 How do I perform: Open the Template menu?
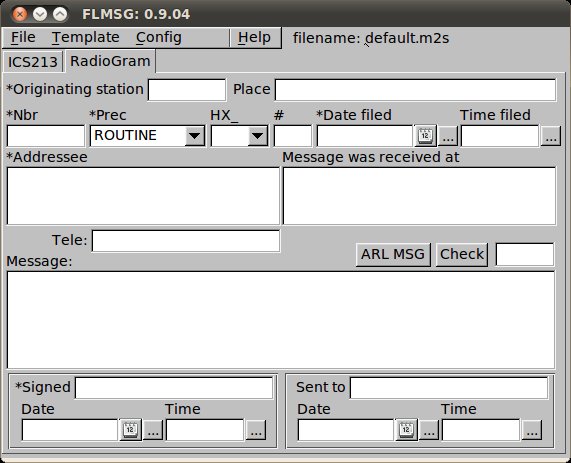[86, 38]
